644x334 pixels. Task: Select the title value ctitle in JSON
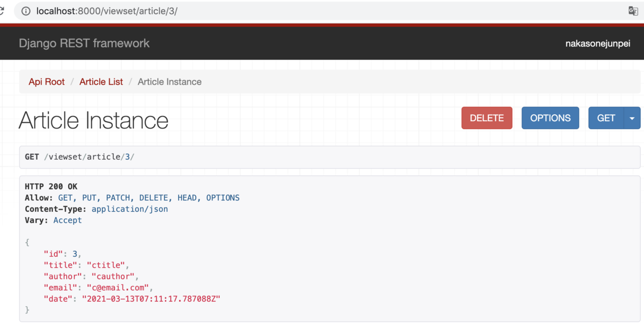107,265
